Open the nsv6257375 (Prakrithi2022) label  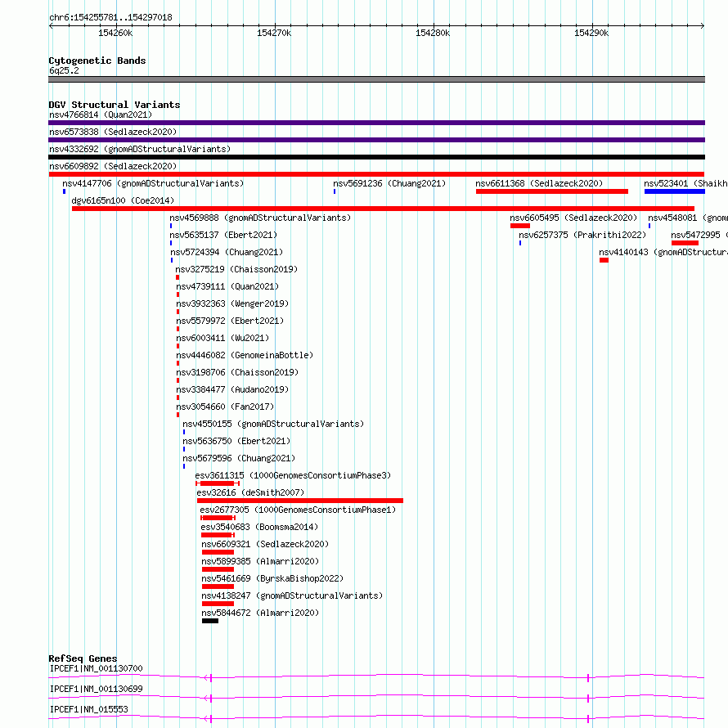click(582, 235)
